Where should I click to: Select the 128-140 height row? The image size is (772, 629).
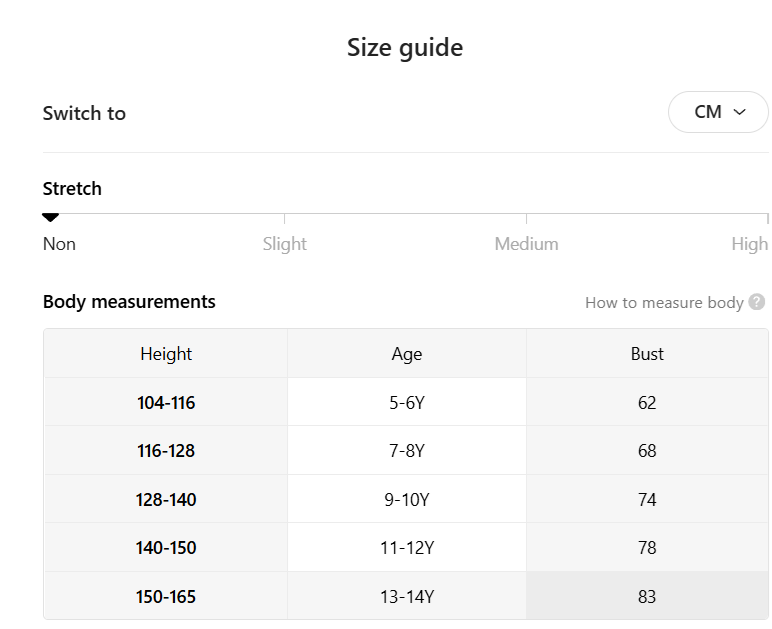point(166,499)
